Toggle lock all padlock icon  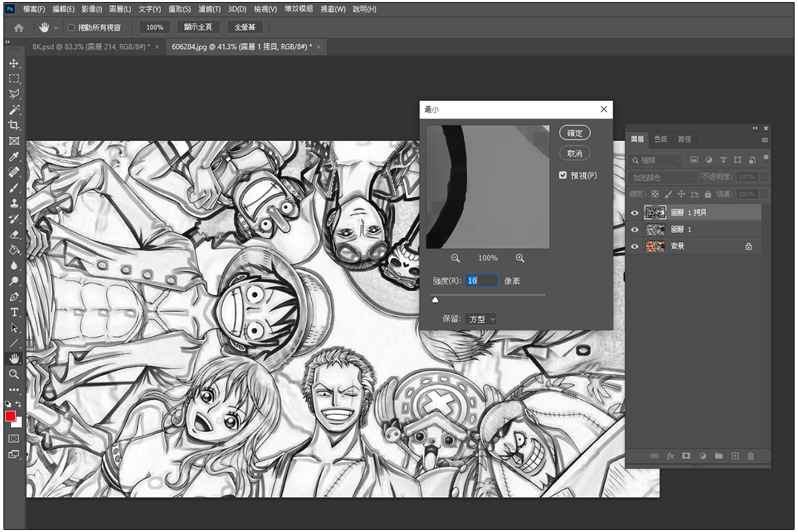point(708,194)
